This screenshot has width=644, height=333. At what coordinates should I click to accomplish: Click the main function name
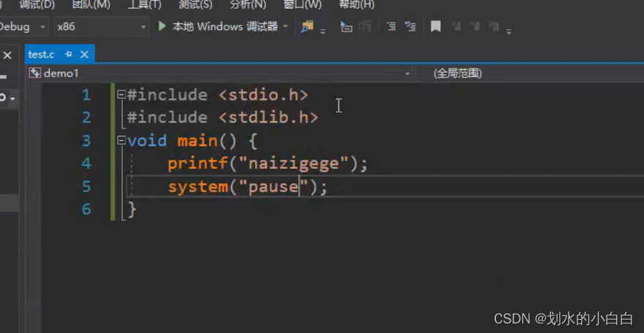198,141
